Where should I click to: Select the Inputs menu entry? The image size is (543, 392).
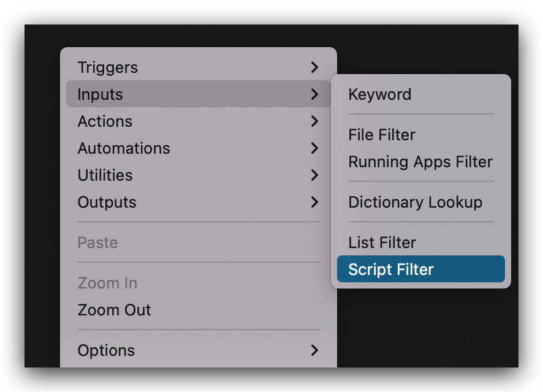(x=198, y=94)
